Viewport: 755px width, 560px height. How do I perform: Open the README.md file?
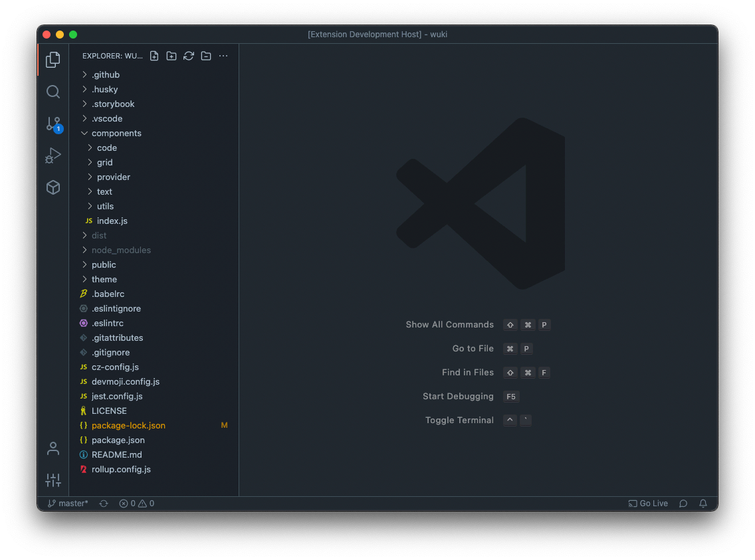154,454
